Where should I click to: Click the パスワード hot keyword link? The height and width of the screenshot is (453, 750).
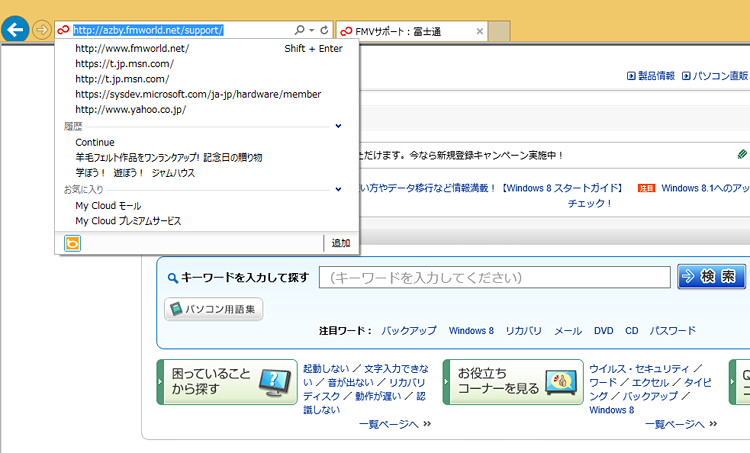tap(673, 331)
